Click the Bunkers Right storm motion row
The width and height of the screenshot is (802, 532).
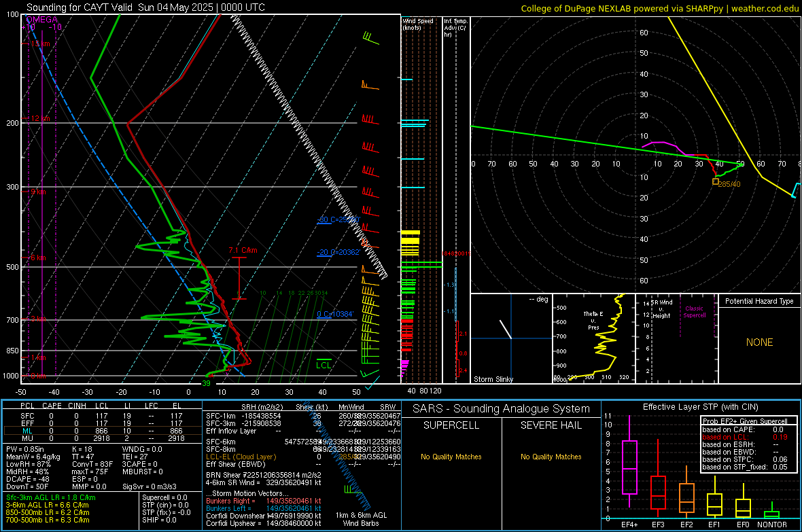pos(264,501)
